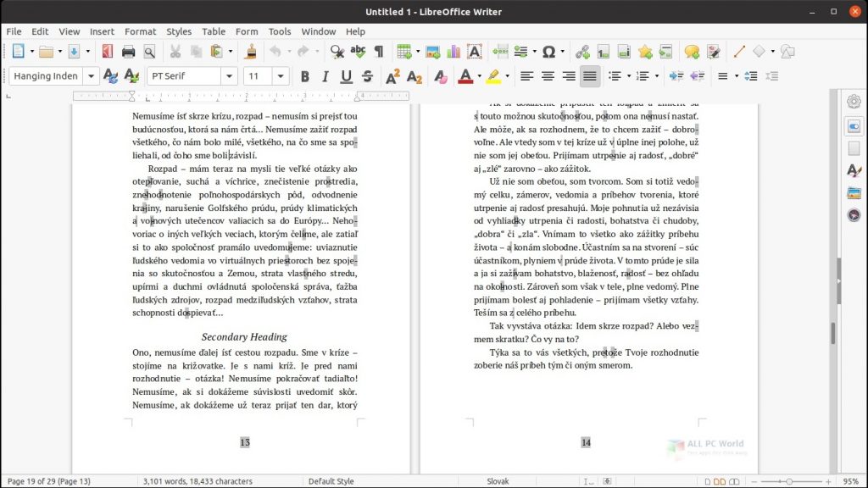Toggle underline formatting
Screen dimensions: 868x488
(x=347, y=76)
